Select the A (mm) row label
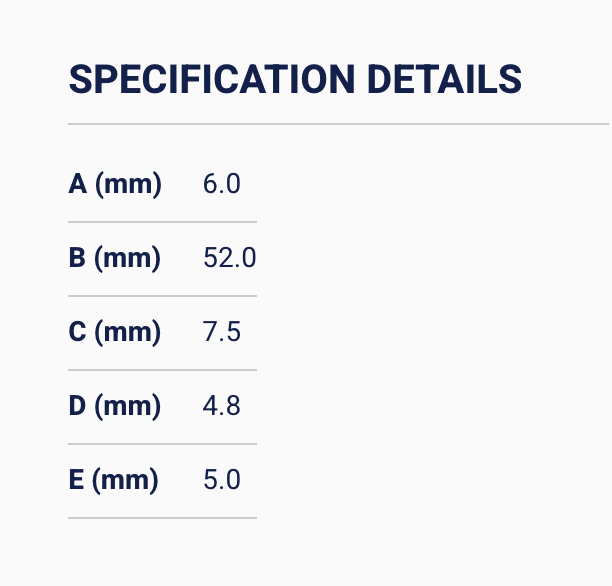The height and width of the screenshot is (586, 612). 115,184
